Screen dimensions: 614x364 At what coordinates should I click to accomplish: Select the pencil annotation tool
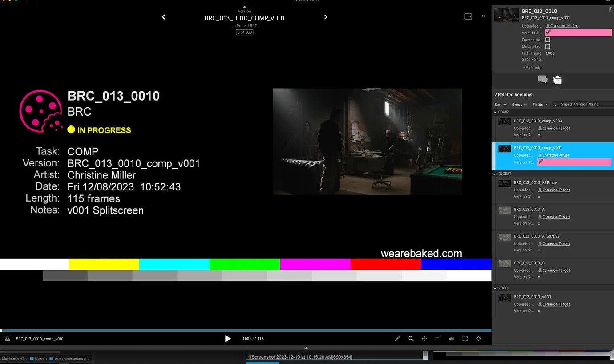[397, 339]
